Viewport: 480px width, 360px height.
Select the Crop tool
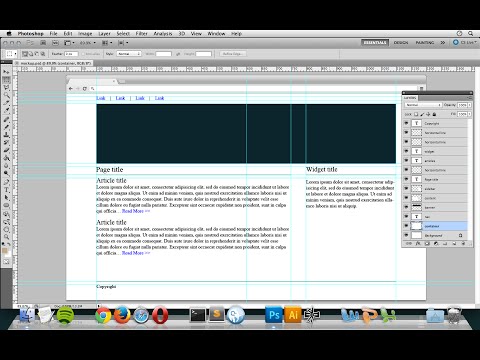[x=6, y=103]
